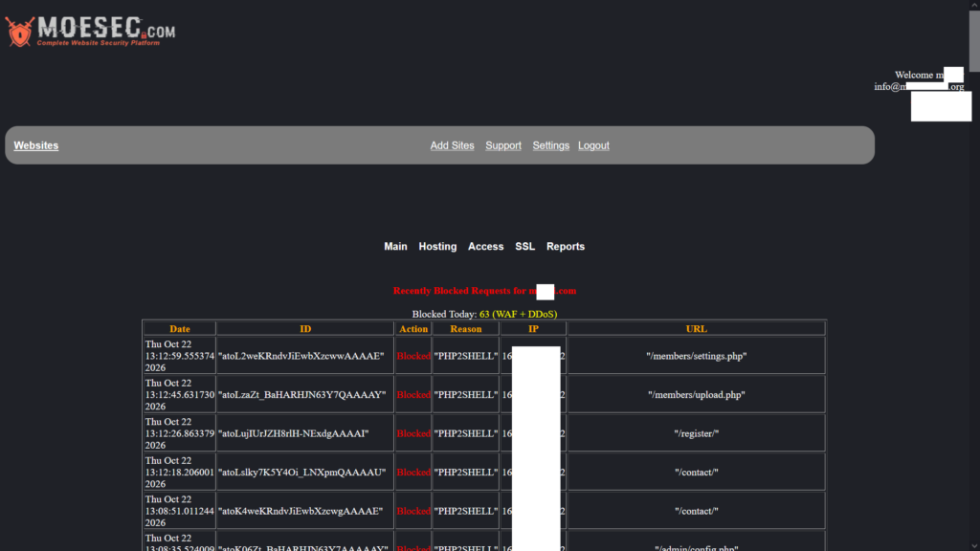980x551 pixels.
Task: Switch to the Main tab
Action: pyautogui.click(x=395, y=247)
